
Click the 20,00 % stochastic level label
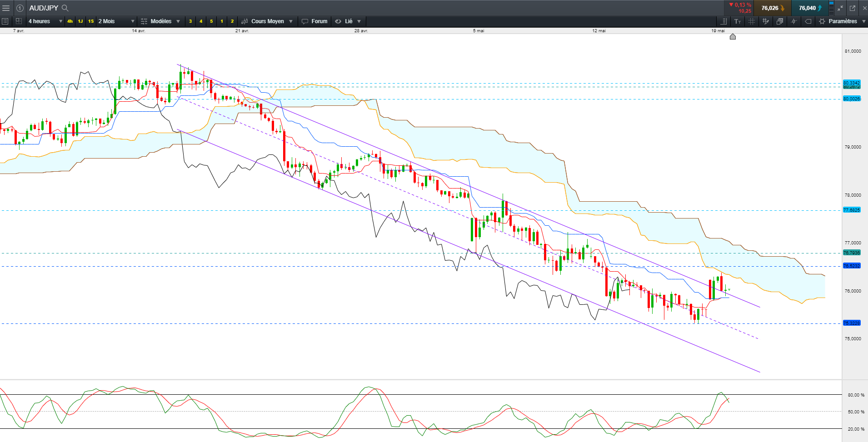click(856, 429)
